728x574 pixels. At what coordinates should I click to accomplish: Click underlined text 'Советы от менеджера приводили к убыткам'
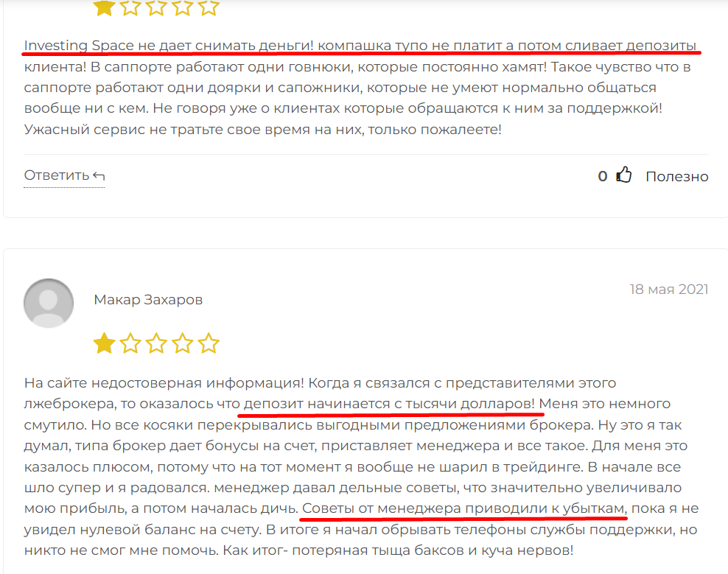tap(464, 508)
